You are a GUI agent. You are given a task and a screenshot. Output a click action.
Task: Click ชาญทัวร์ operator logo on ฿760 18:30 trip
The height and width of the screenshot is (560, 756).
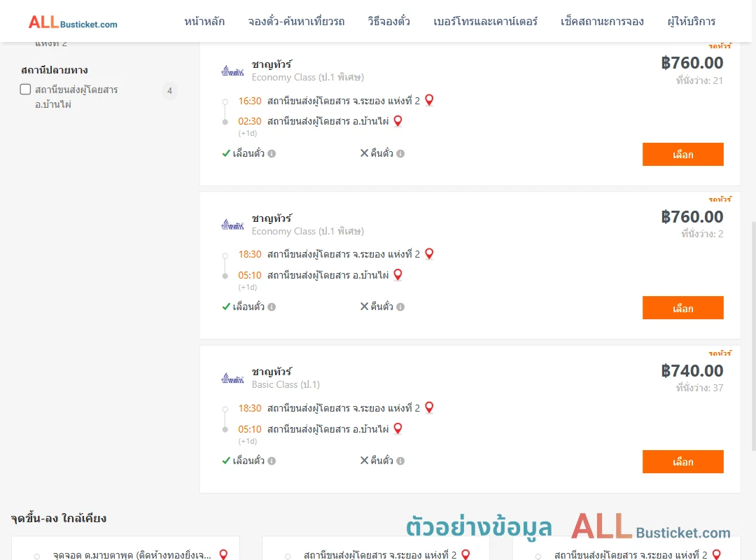pos(232,225)
